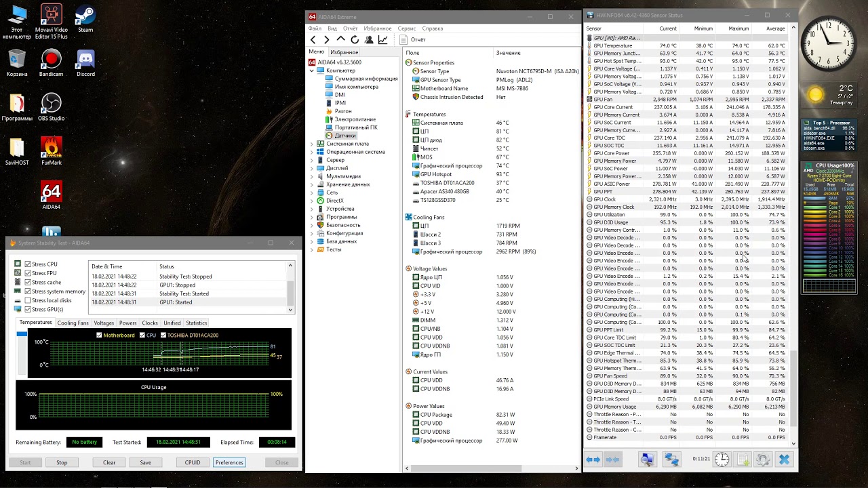Viewport: 868px width, 488px height.
Task: Open the Справка menu in AIDA64
Action: coord(432,28)
